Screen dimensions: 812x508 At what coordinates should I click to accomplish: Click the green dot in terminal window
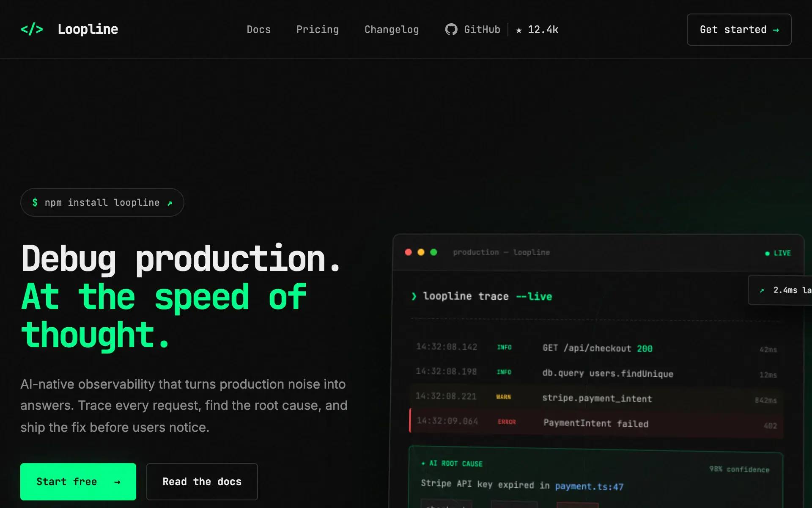point(433,252)
